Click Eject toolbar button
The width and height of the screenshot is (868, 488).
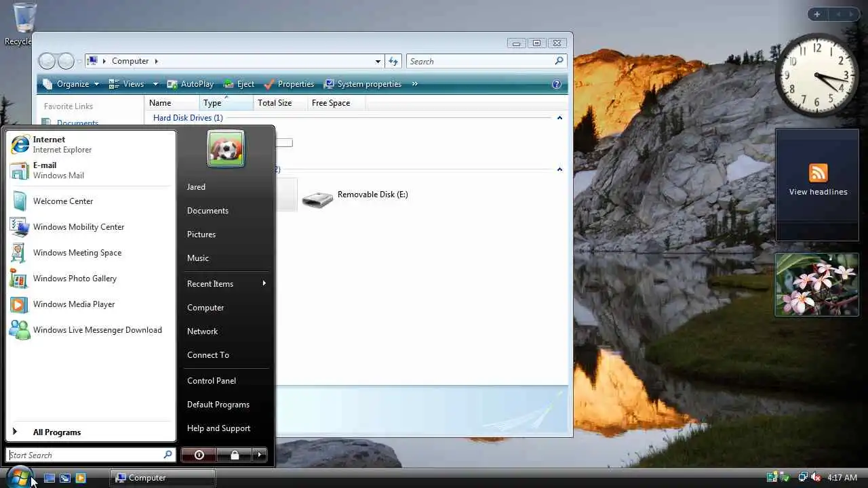click(x=238, y=84)
